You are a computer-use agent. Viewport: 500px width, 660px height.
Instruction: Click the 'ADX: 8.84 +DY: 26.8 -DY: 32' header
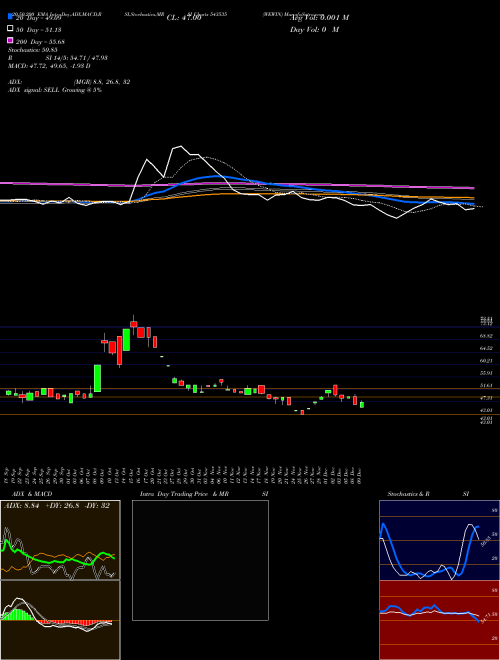tap(57, 506)
